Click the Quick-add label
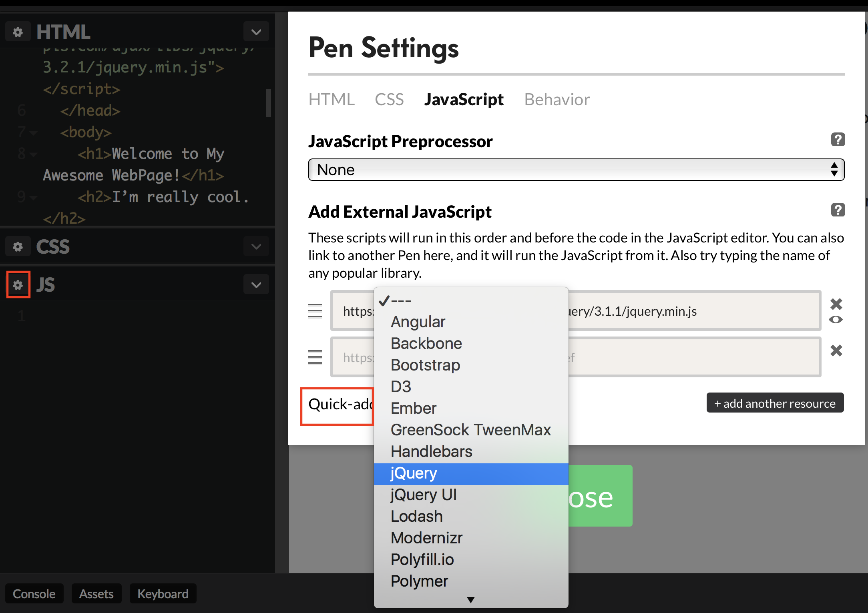Viewport: 868px width, 613px height. [340, 404]
